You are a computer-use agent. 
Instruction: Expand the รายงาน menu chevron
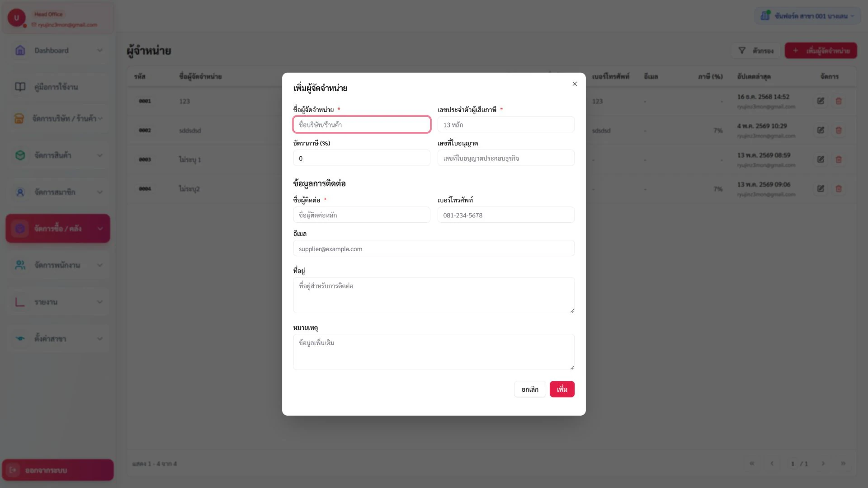pos(100,302)
